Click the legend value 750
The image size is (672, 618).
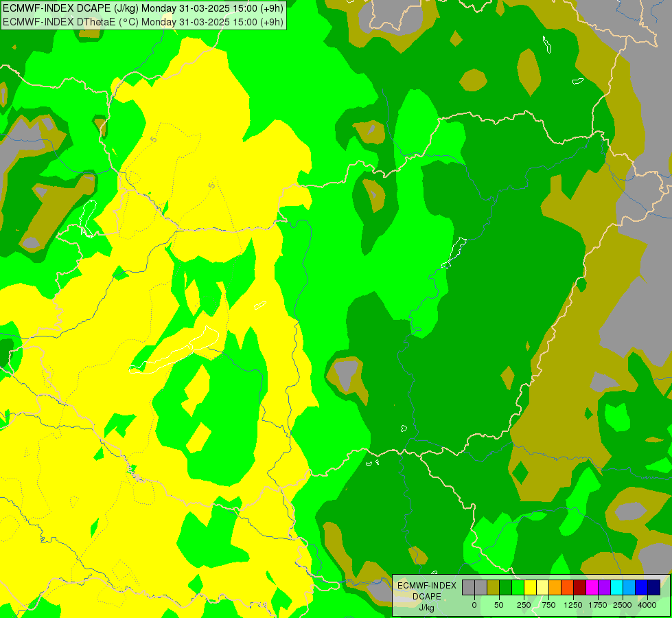(x=548, y=605)
